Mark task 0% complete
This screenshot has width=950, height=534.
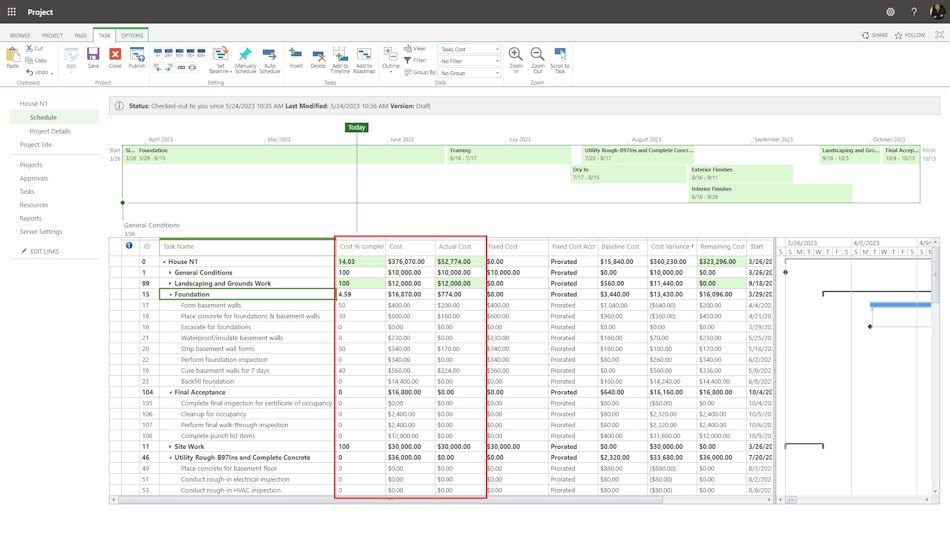pos(158,53)
